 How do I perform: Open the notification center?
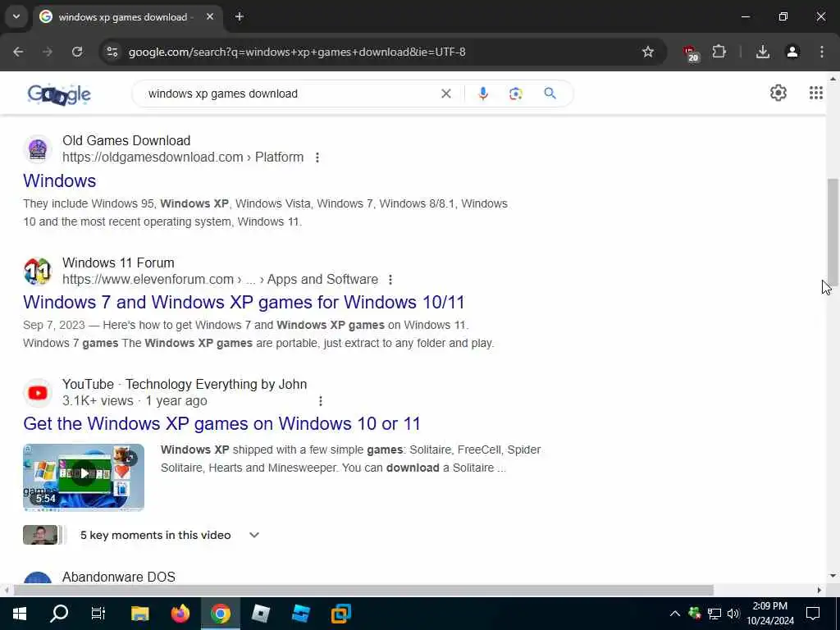[813, 614]
